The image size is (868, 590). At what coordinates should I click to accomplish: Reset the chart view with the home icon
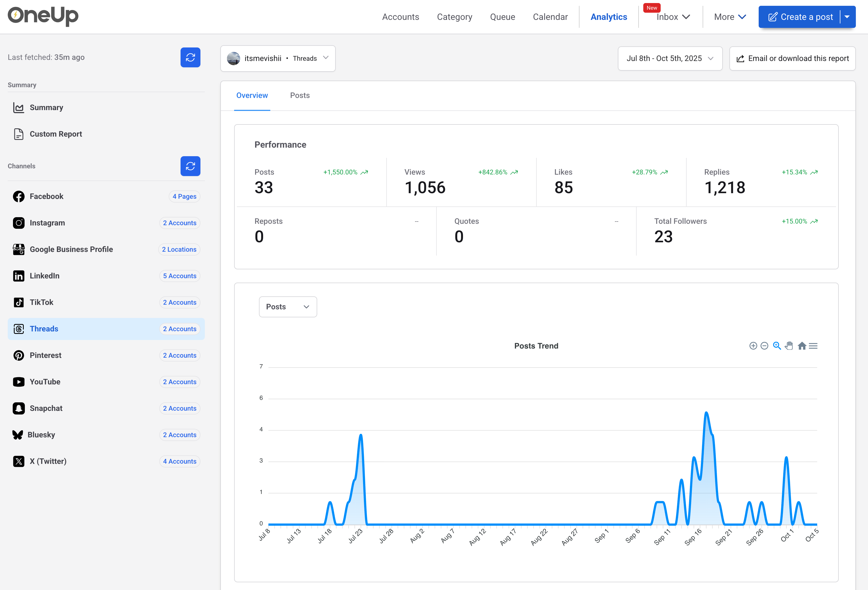click(x=802, y=346)
